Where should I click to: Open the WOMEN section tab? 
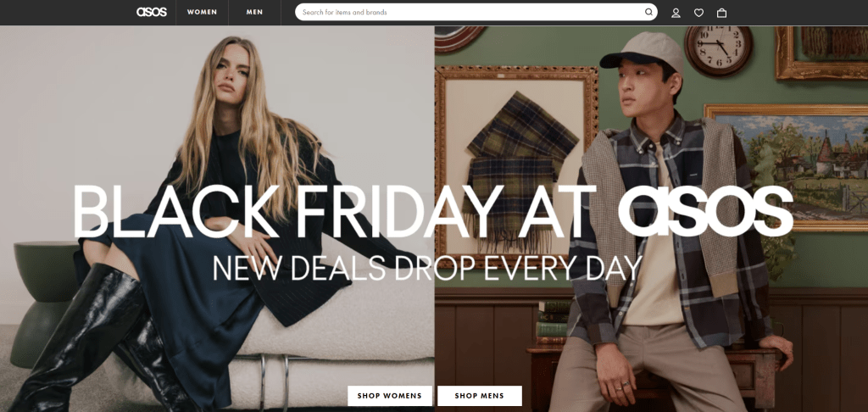202,12
